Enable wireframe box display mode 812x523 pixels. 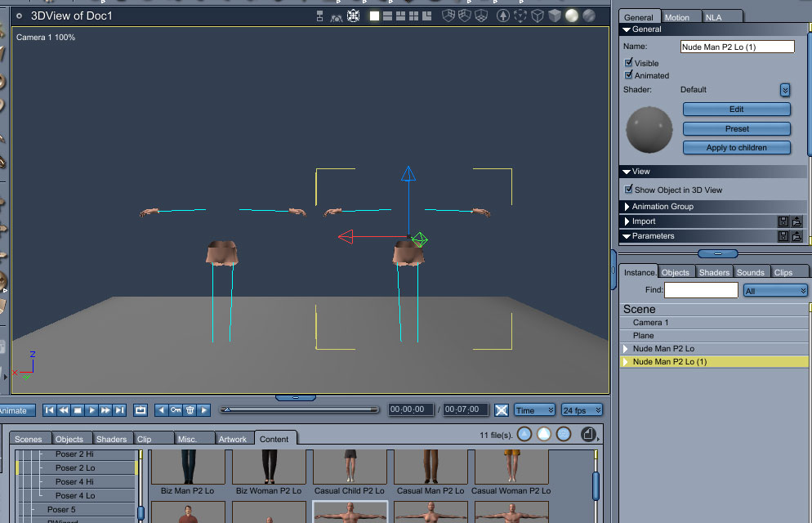(538, 16)
